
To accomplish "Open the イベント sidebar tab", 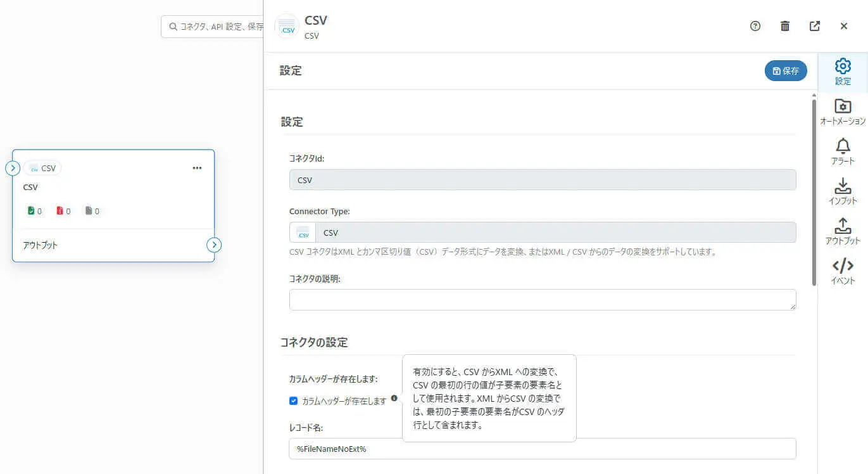I will pyautogui.click(x=843, y=272).
